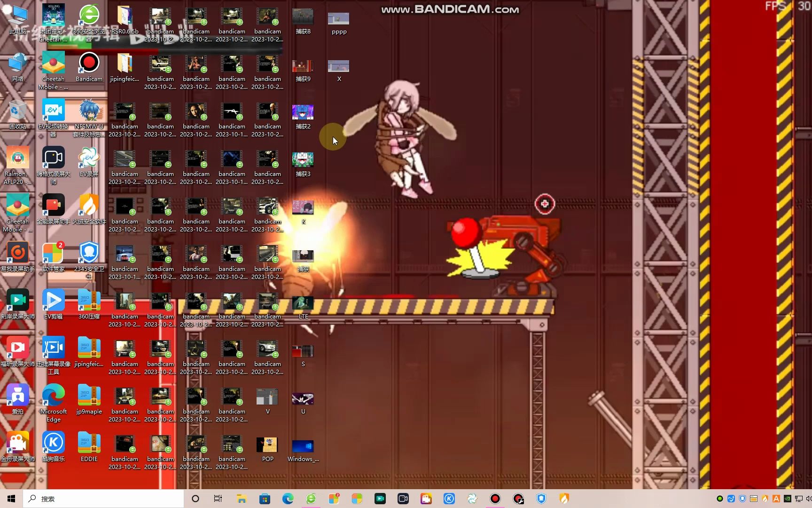Open the 网络 desktop icon
The width and height of the screenshot is (812, 508).
pyautogui.click(x=18, y=67)
